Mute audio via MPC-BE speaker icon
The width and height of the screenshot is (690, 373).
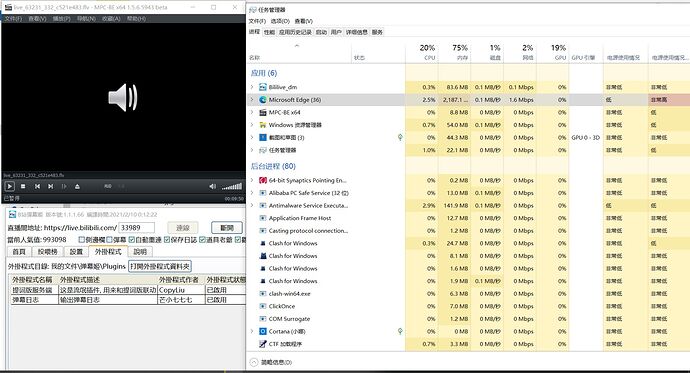tap(213, 186)
